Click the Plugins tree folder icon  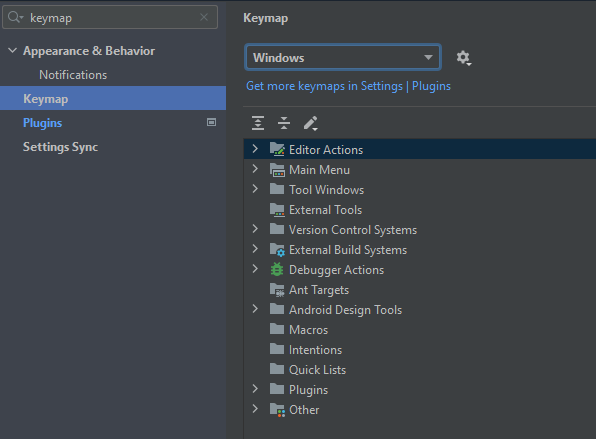(277, 389)
